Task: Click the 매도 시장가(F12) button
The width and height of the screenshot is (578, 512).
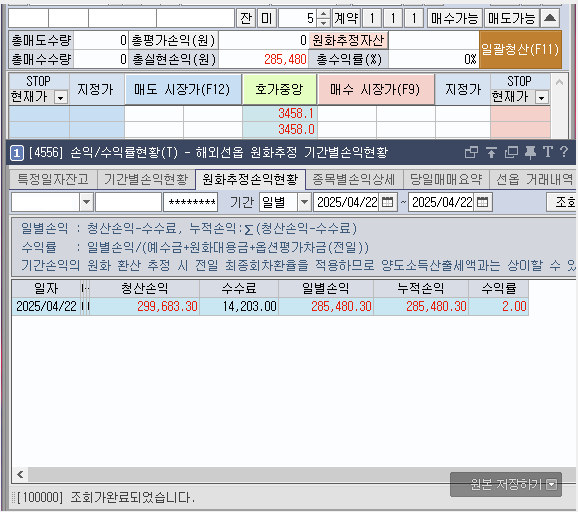Action: tap(183, 89)
